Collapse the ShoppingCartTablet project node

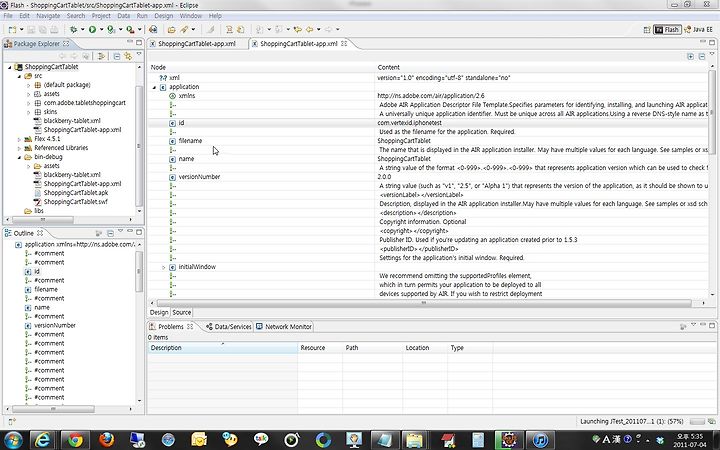coord(10,67)
